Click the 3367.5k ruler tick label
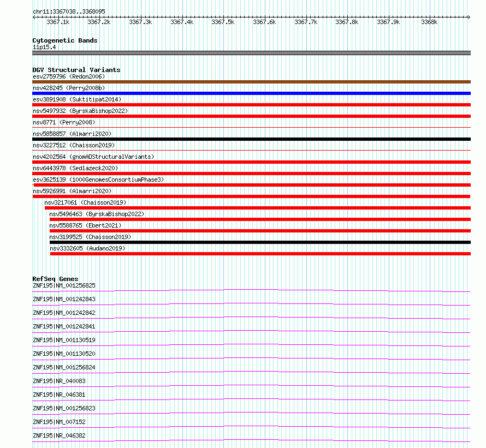Screen dimensions: 486x448 (223, 22)
